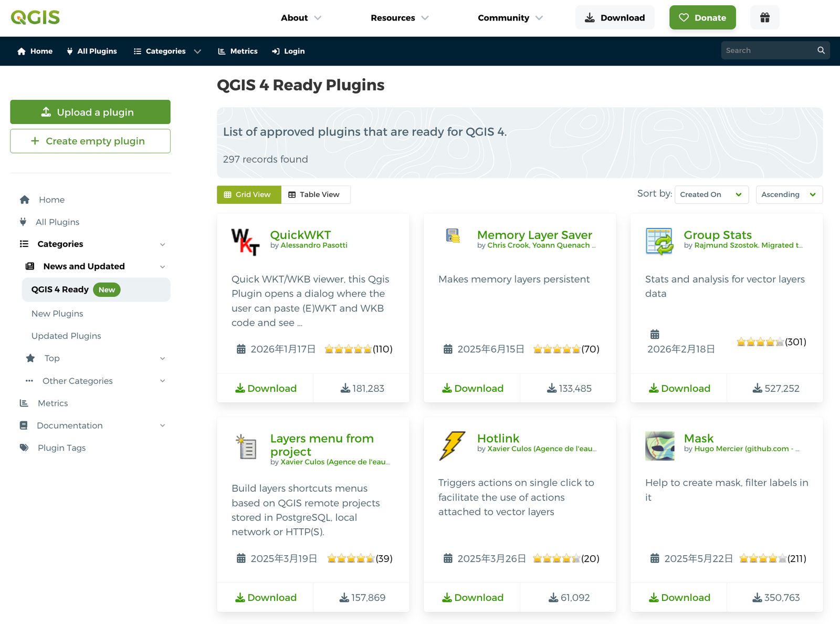
Task: Click the sidebar Metrics chart icon
Action: 24,403
